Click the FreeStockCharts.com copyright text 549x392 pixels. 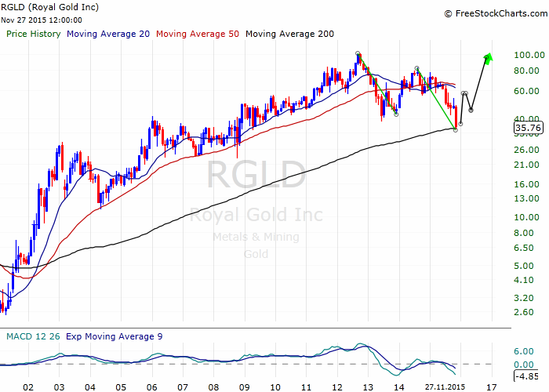coord(496,13)
